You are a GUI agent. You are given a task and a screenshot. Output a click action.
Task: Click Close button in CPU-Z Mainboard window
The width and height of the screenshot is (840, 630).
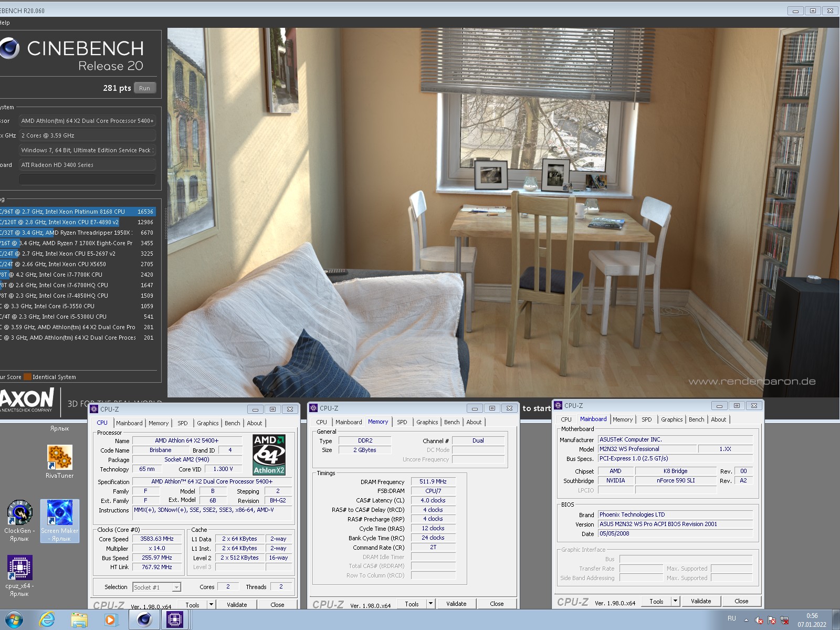741,601
